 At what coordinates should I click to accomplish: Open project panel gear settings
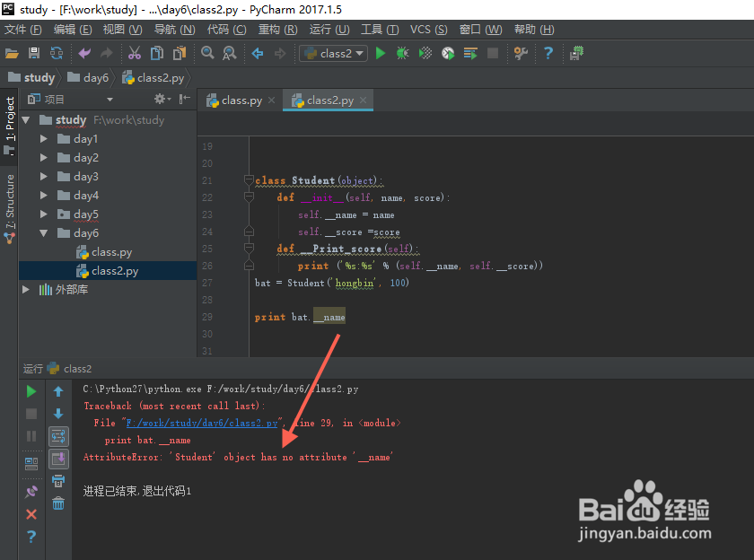click(x=162, y=99)
